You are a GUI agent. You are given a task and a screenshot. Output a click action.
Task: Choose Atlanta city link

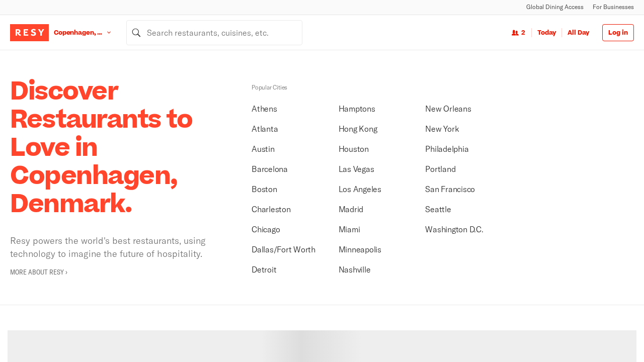click(265, 129)
